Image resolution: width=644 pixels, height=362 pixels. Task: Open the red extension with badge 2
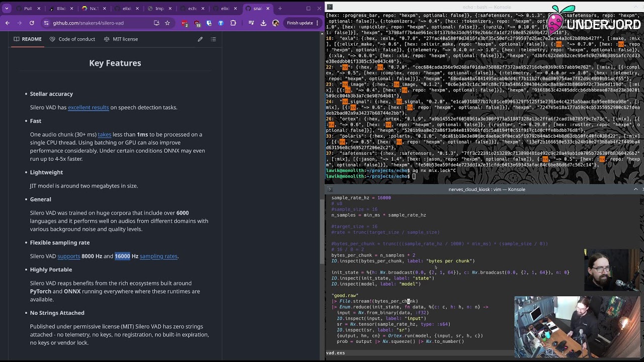click(185, 23)
